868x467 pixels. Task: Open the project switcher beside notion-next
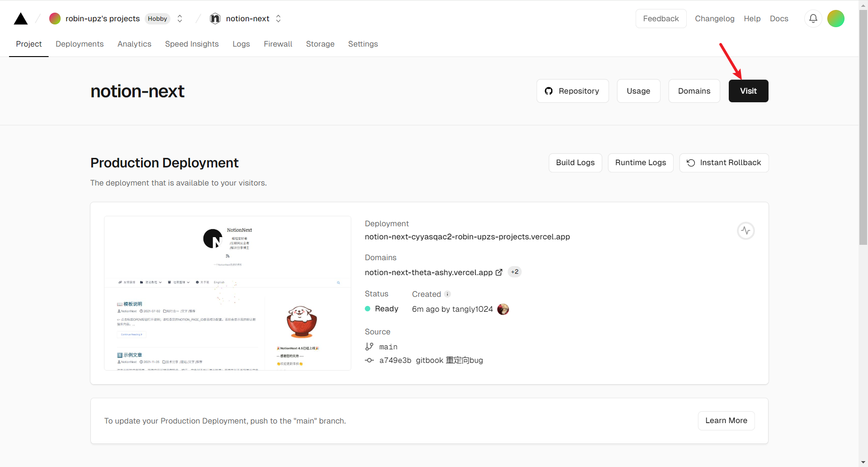pos(278,19)
